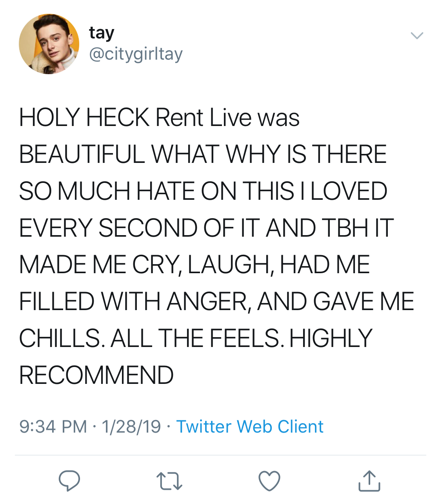
Task: Open the Twitter Web Client source link
Action: tap(250, 427)
